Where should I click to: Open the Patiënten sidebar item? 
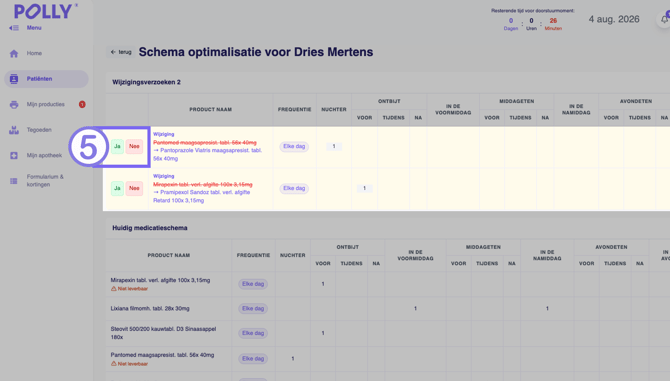coord(46,79)
